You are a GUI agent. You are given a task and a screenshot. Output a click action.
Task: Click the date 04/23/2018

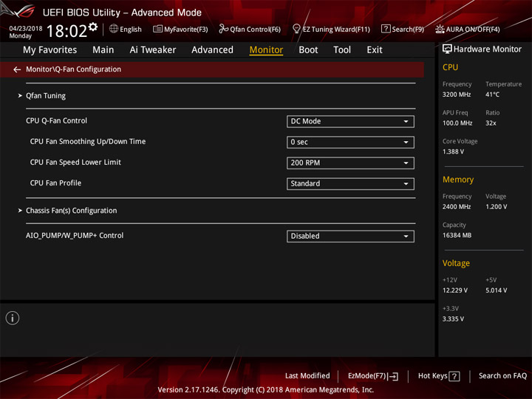point(26,29)
